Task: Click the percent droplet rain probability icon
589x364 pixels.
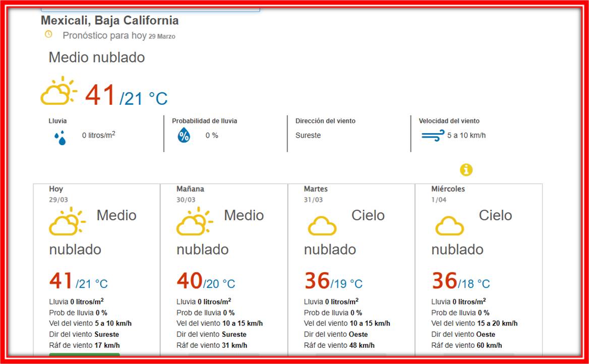Action: pyautogui.click(x=184, y=135)
